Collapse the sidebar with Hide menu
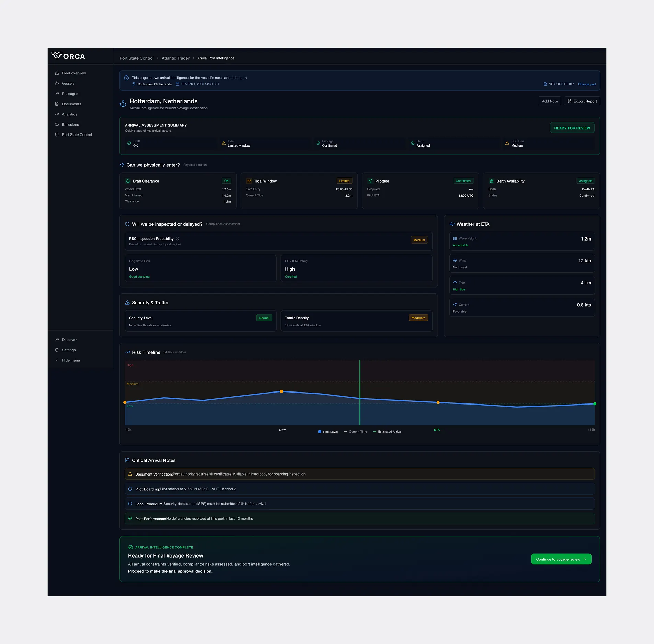The image size is (654, 644). coord(71,360)
